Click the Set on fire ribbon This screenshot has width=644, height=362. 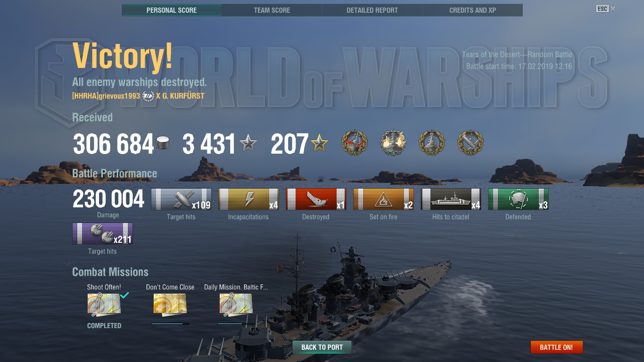click(383, 199)
